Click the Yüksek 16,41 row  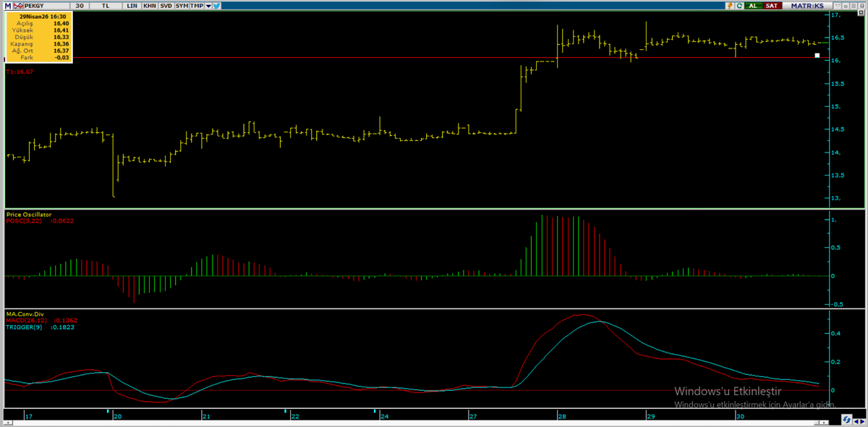click(x=39, y=30)
